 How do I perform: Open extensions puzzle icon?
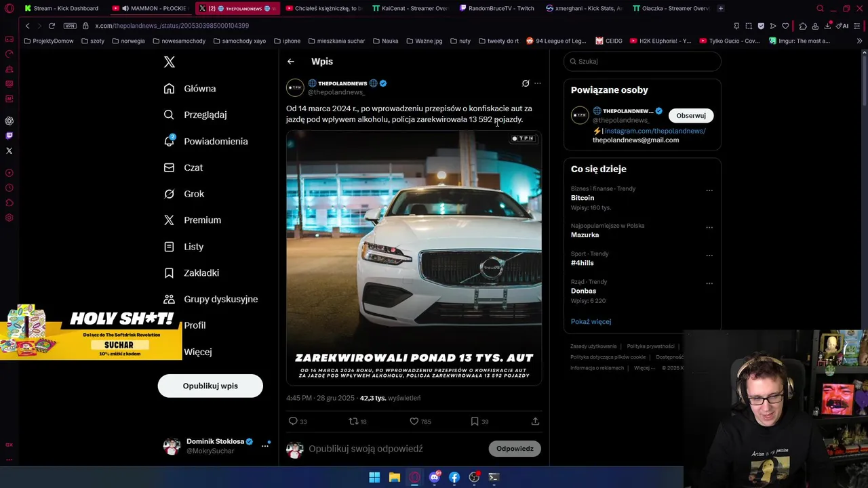pos(803,26)
